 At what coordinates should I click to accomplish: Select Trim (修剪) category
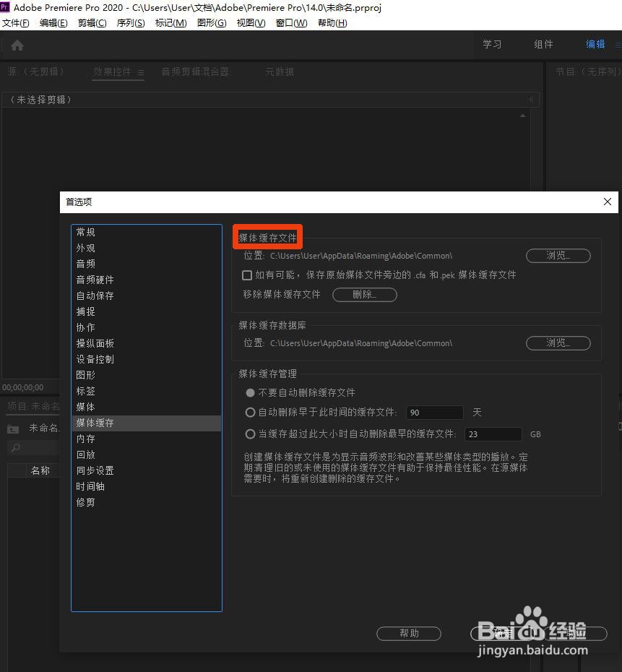pyautogui.click(x=147, y=502)
